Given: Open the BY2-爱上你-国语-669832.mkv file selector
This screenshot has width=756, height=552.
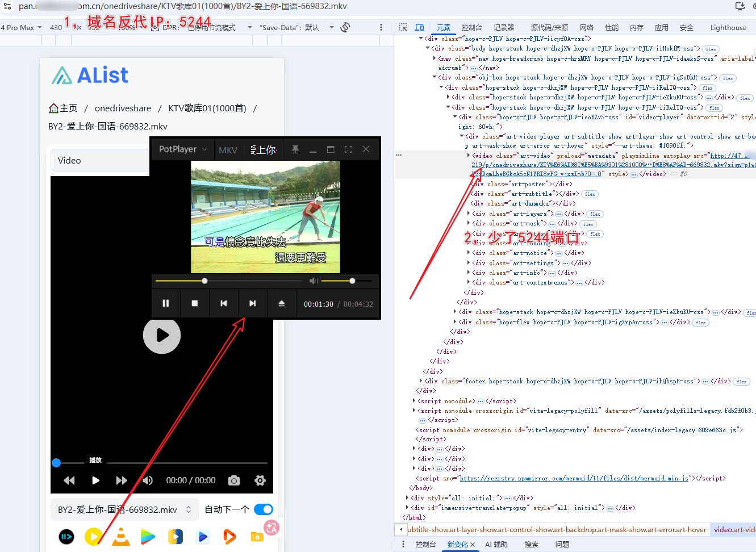Looking at the screenshot, I should (x=124, y=509).
